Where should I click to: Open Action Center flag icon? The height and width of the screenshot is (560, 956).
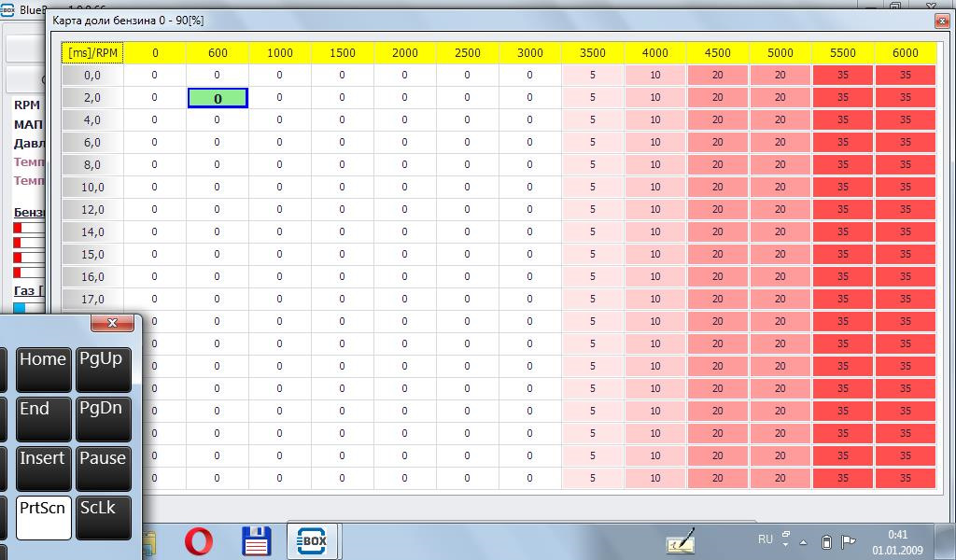pyautogui.click(x=848, y=541)
